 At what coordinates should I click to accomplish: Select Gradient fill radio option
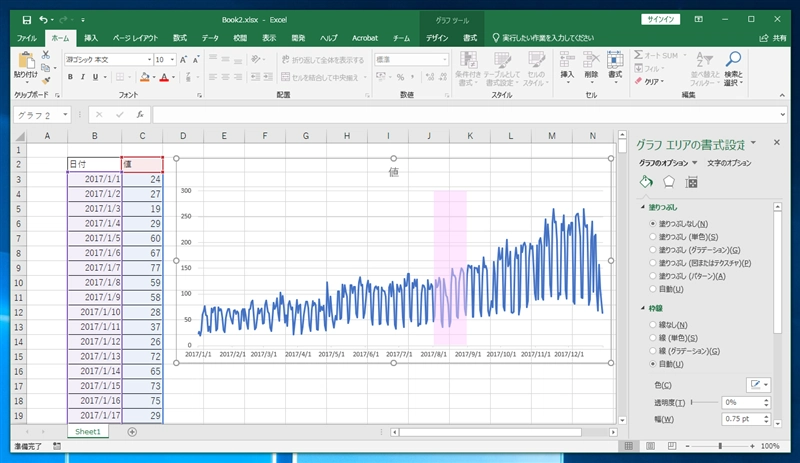[x=653, y=250]
